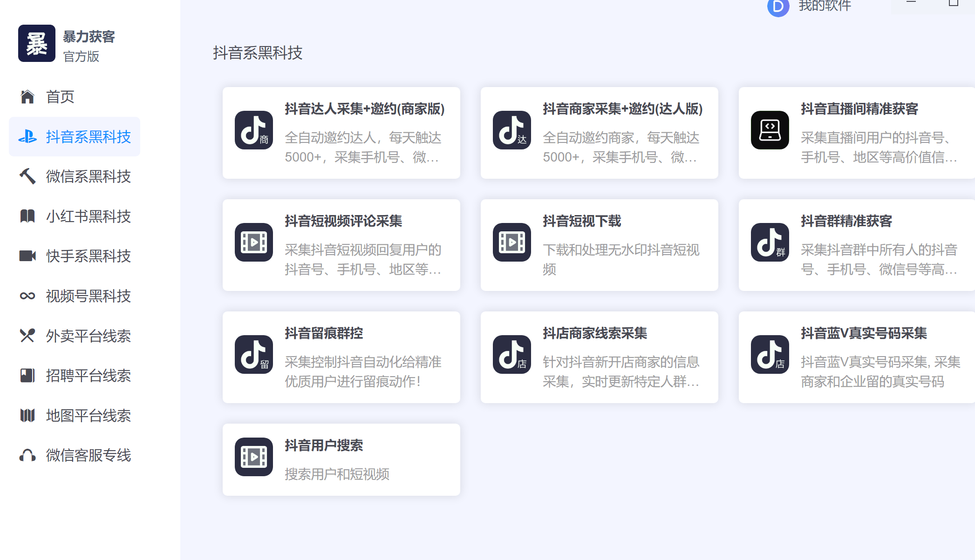This screenshot has width=975, height=560.
Task: Open the 抖音商家采集+邀约(达人版) title
Action: pos(623,109)
